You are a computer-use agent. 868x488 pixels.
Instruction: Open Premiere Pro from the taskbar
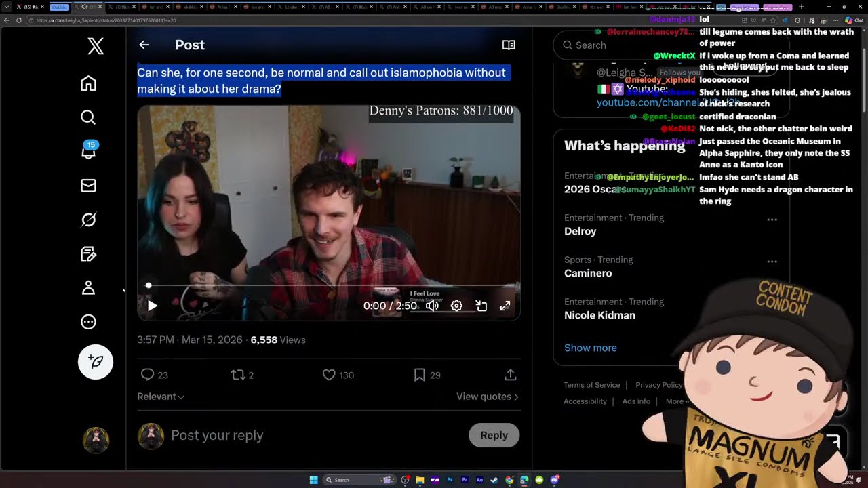[x=465, y=480]
